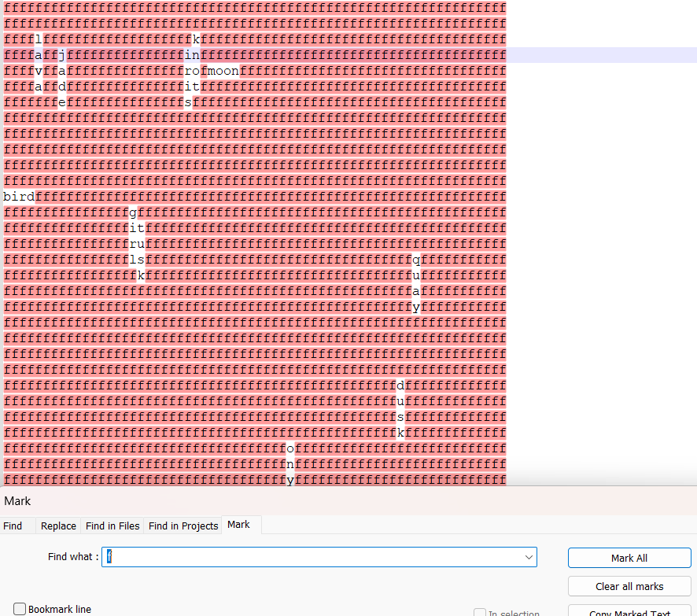Switch to the Find tab
The image size is (697, 616).
(13, 526)
